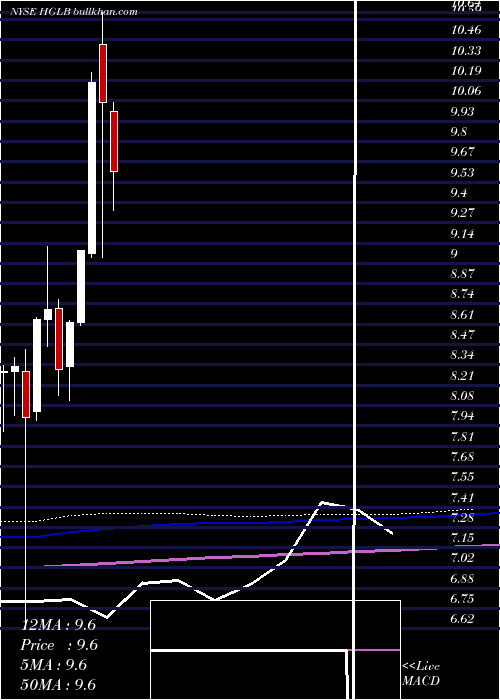Click the 7.28 price axis label

(463, 518)
